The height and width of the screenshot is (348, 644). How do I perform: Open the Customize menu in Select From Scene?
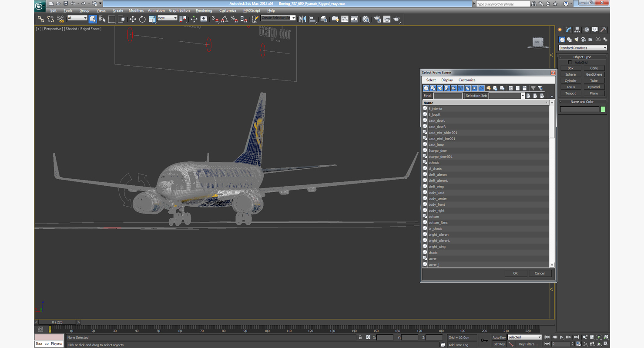pos(467,80)
